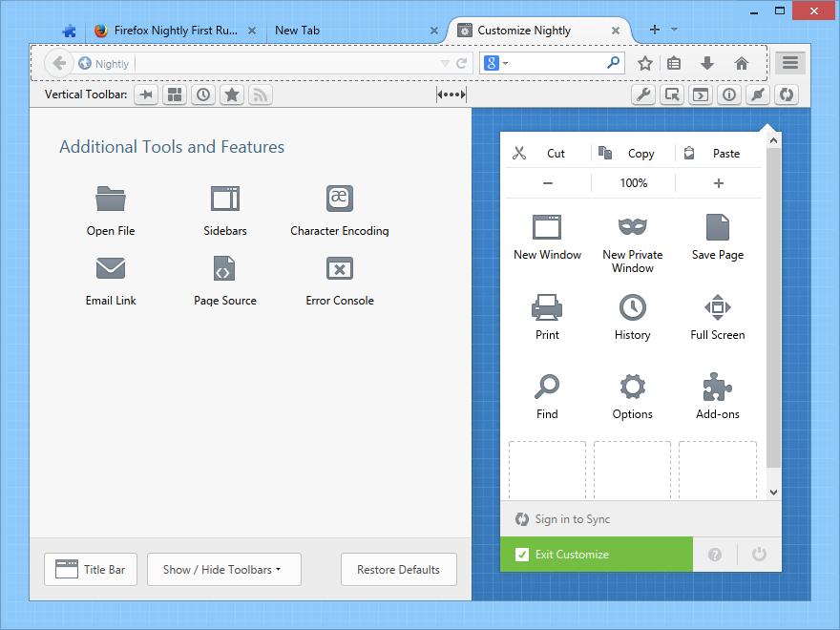Screen dimensions: 840x630
Task: Click the Open File folder icon
Action: tap(111, 199)
